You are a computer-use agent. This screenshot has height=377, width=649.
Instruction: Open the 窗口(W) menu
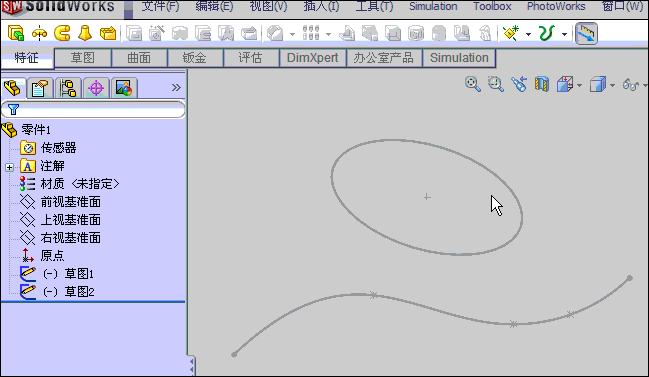tap(623, 7)
